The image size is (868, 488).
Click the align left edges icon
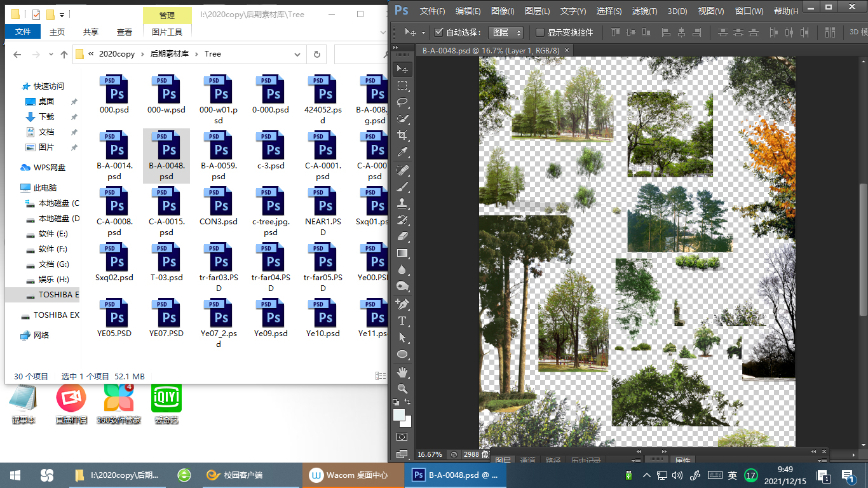point(667,32)
